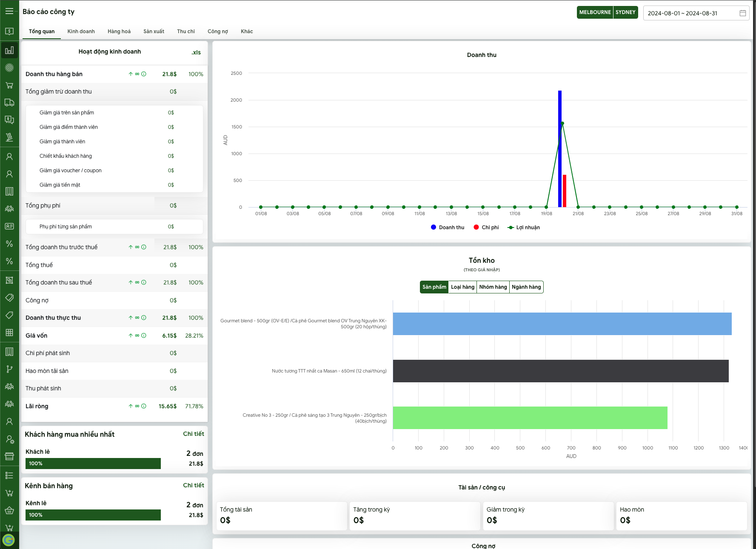Click the G logo at sidebar bottom
Viewport: 756px width, 549px height.
(9, 540)
